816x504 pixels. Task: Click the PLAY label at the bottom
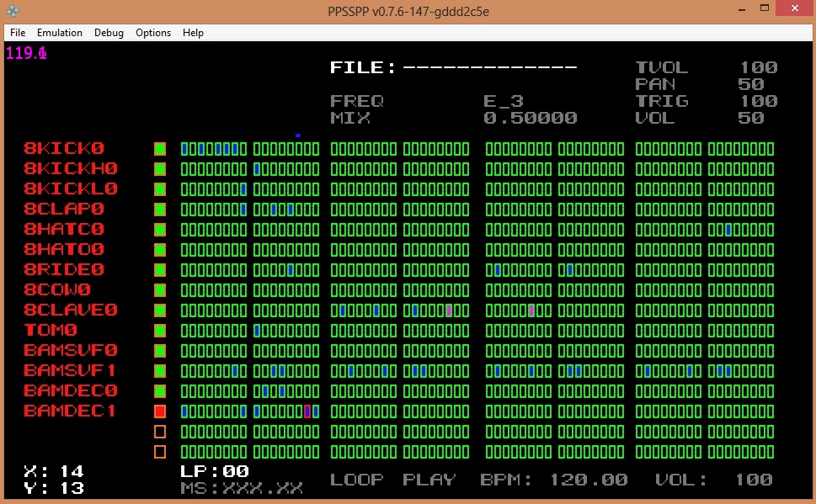[429, 480]
